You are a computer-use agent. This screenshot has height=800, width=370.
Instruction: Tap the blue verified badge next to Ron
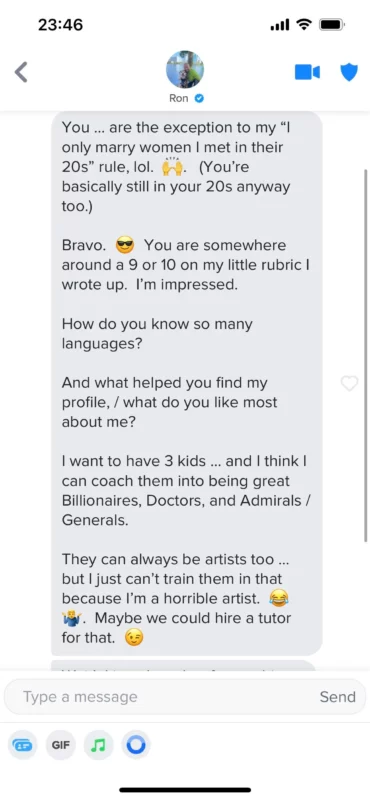point(200,98)
